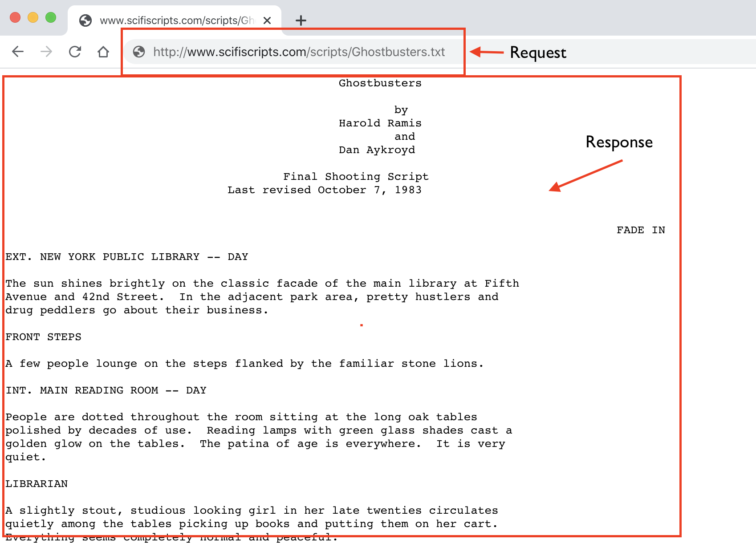756x552 pixels.
Task: Open a new tab with plus button
Action: (301, 20)
